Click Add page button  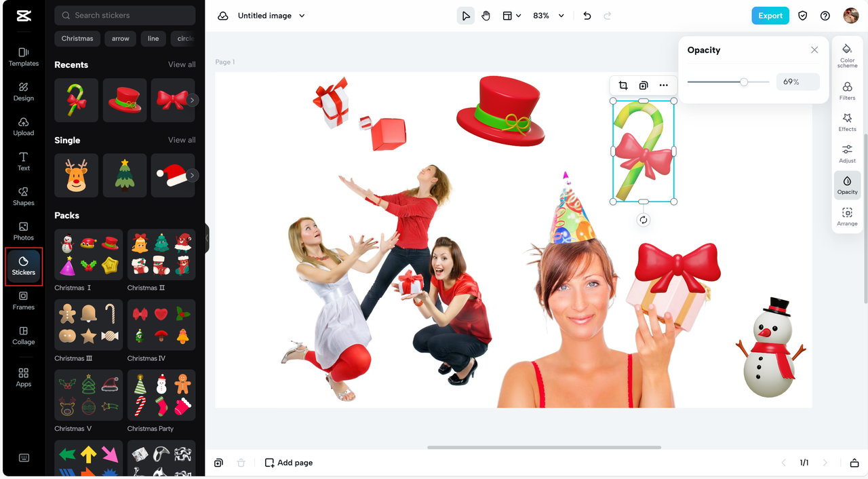(289, 463)
